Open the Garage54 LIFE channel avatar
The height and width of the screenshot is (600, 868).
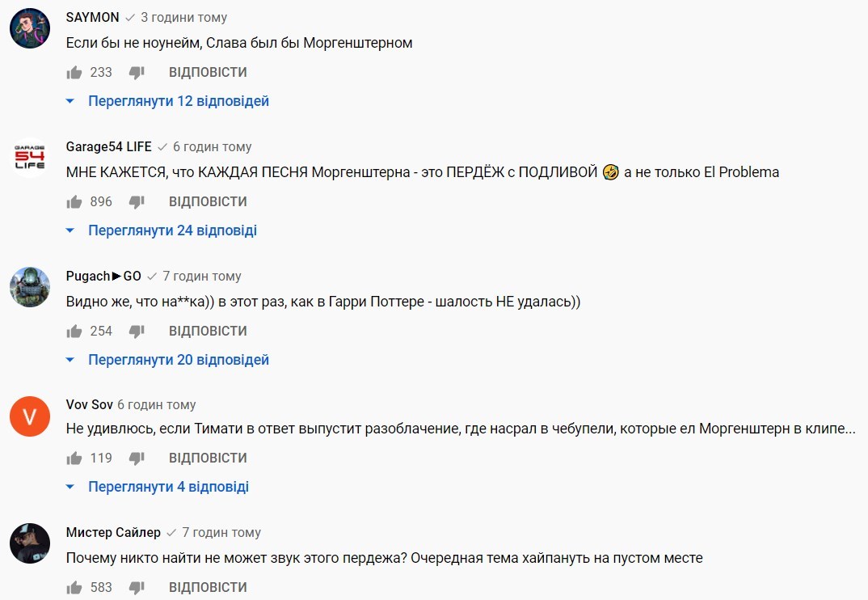pos(30,158)
